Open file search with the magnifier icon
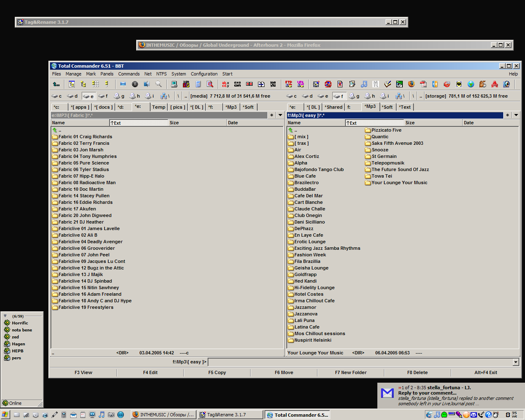Screen dimensions: 525x420 click(x=158, y=84)
